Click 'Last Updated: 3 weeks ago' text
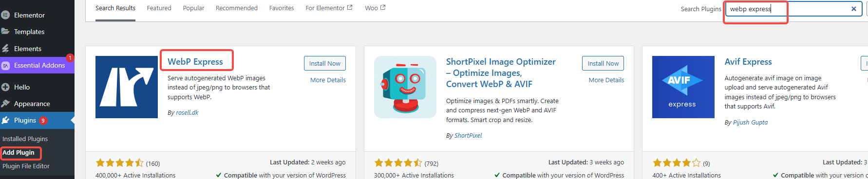The image size is (868, 179). tap(586, 162)
